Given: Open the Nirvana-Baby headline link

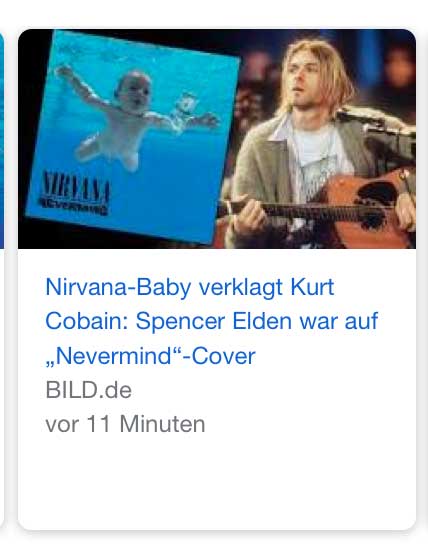Looking at the screenshot, I should 211,322.
